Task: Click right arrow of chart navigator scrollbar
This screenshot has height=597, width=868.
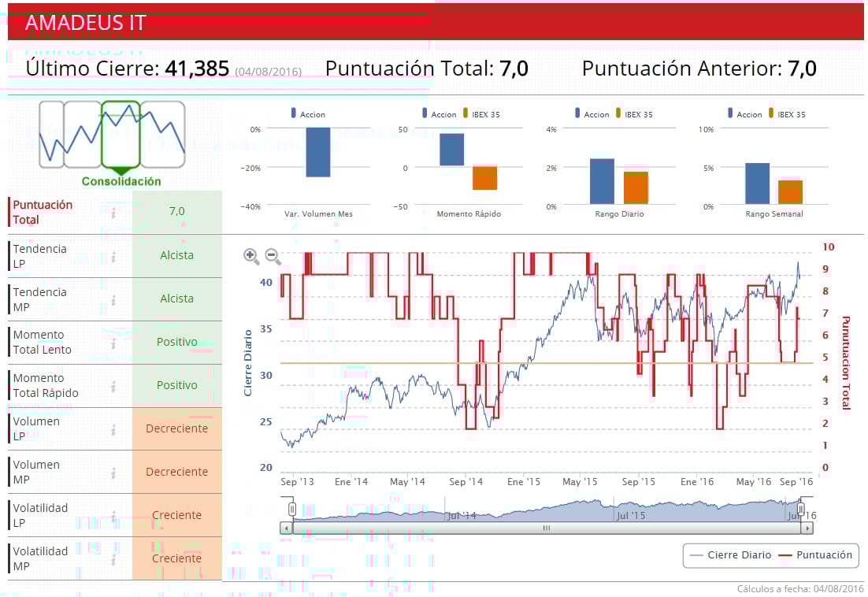Action: point(807,528)
